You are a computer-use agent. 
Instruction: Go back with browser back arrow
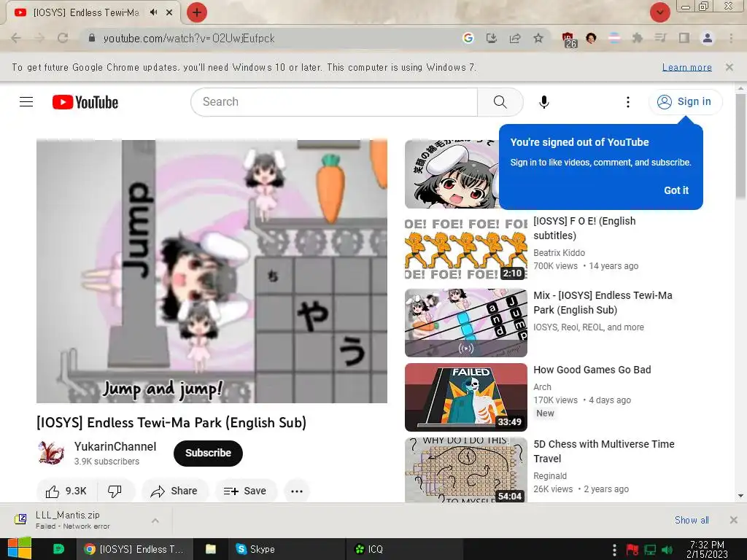tap(16, 38)
